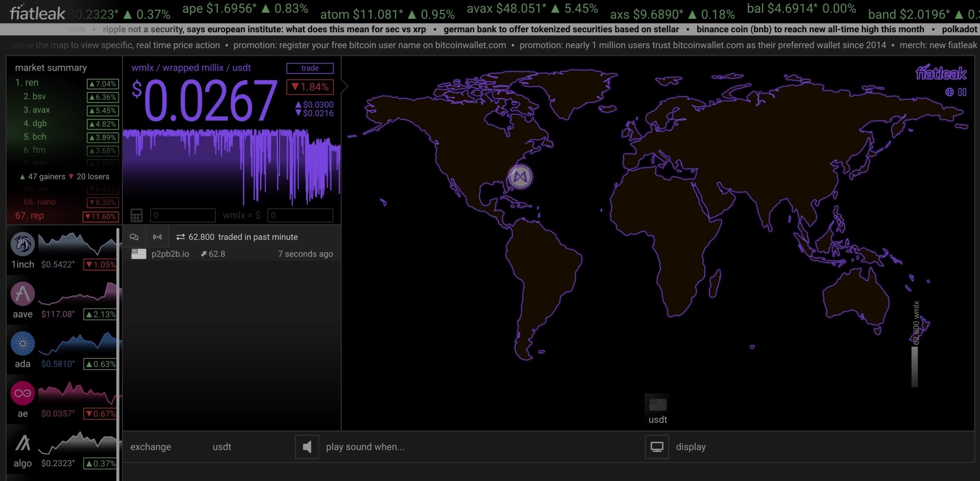The width and height of the screenshot is (980, 481).
Task: Open the calculator icon below price chart
Action: [x=136, y=215]
